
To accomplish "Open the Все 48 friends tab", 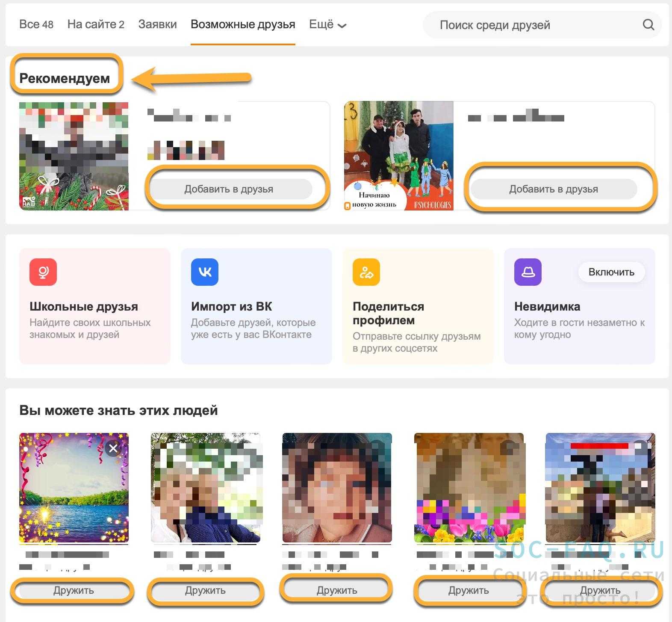I will pos(36,25).
